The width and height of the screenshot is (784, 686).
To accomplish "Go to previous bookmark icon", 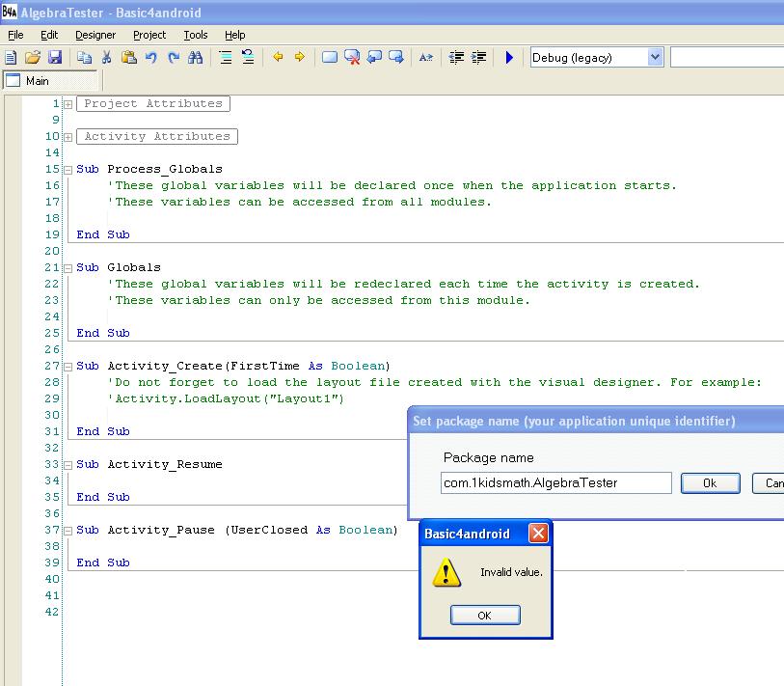I will point(374,58).
